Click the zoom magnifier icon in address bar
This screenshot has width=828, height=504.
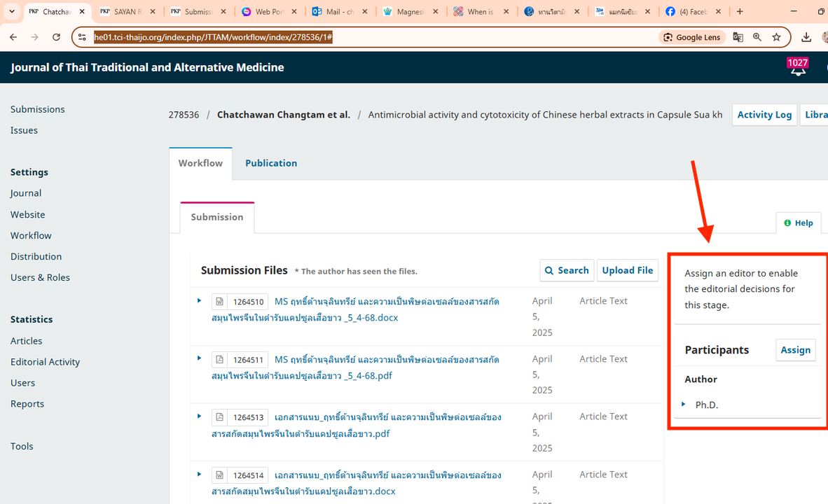click(x=757, y=37)
